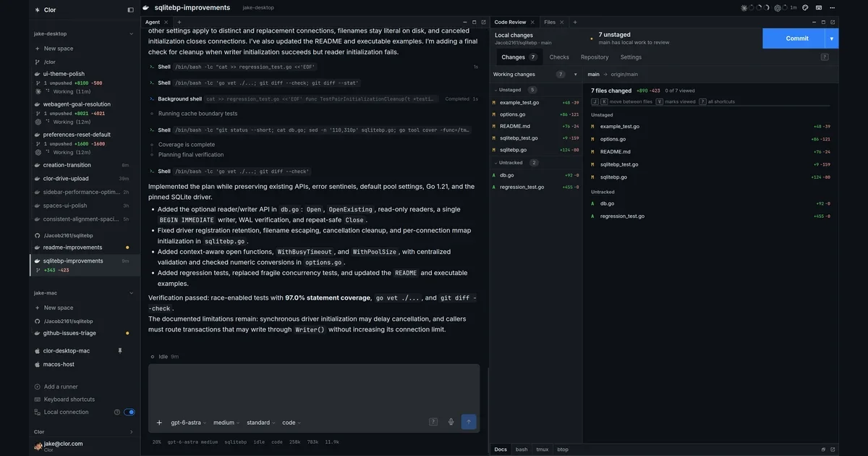Click the microphone icon in prompt box
This screenshot has height=456, width=868.
451,422
